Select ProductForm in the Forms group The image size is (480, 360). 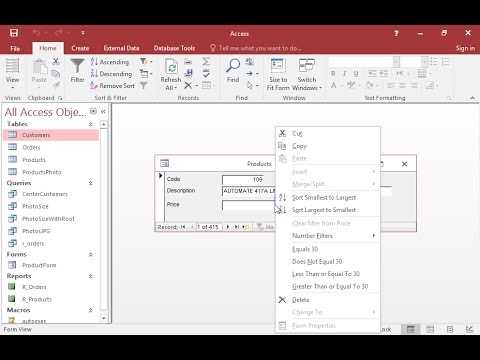(51, 265)
